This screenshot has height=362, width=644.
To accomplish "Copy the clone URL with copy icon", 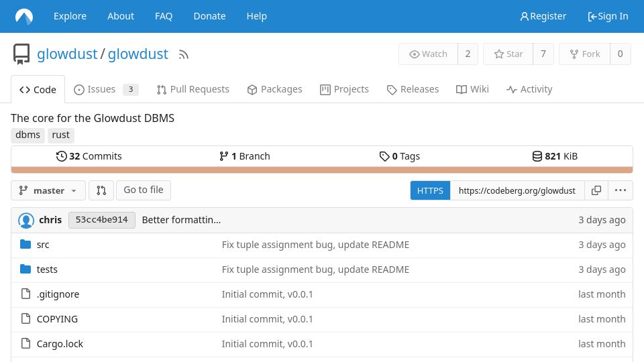I will point(596,190).
